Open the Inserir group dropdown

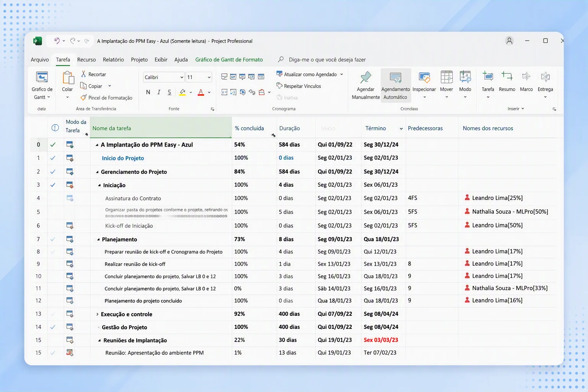(x=516, y=109)
